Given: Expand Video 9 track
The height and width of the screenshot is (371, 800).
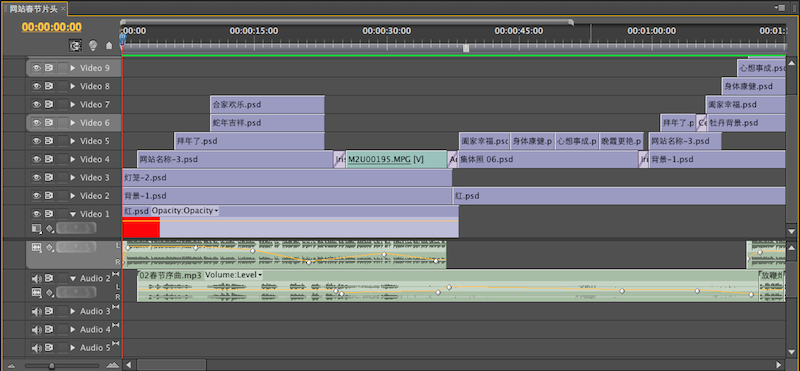Looking at the screenshot, I should coord(73,68).
